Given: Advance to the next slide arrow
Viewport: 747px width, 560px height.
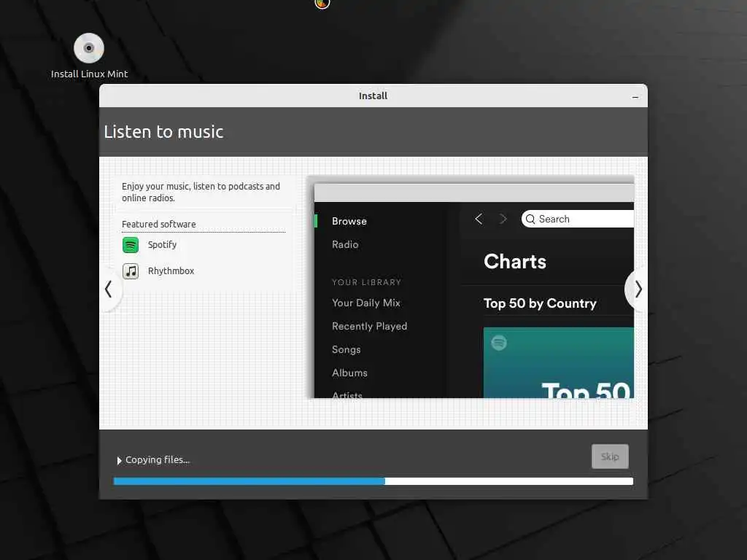Looking at the screenshot, I should tap(638, 289).
